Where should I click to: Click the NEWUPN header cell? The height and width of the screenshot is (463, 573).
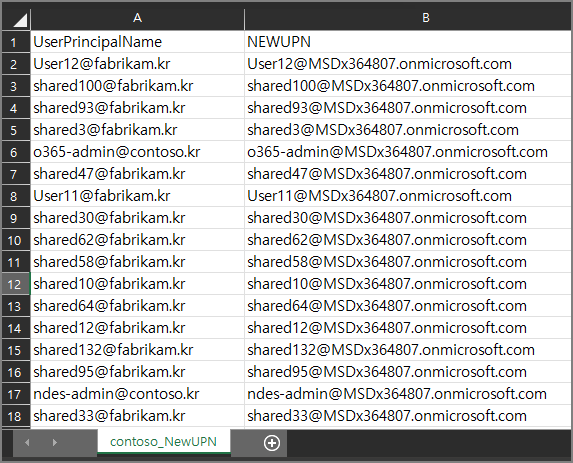(407, 42)
